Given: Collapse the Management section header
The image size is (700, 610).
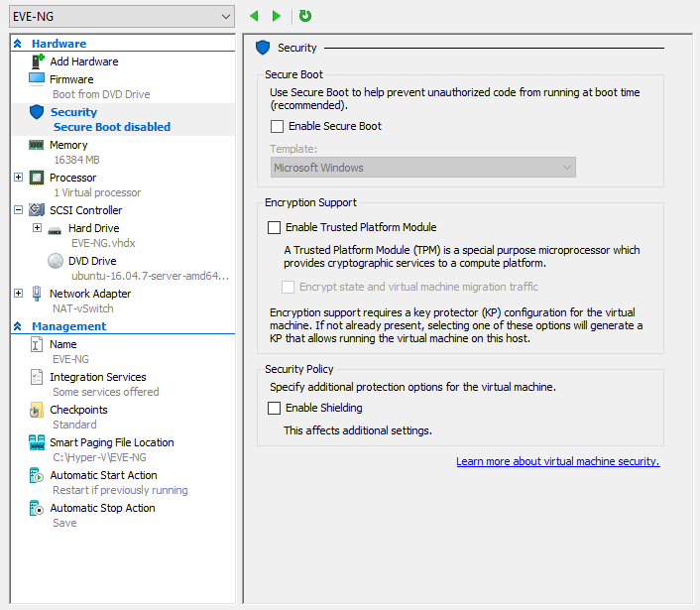Looking at the screenshot, I should pos(18,326).
